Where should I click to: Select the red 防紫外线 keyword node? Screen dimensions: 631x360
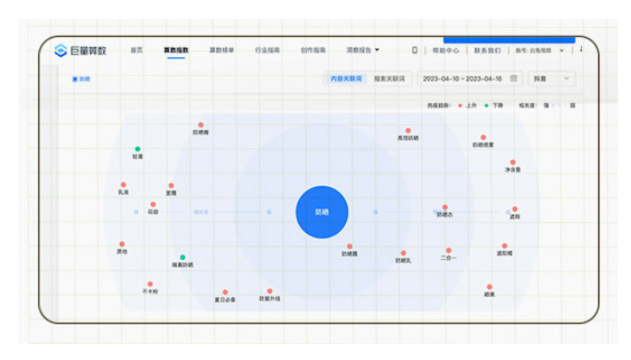270,291
